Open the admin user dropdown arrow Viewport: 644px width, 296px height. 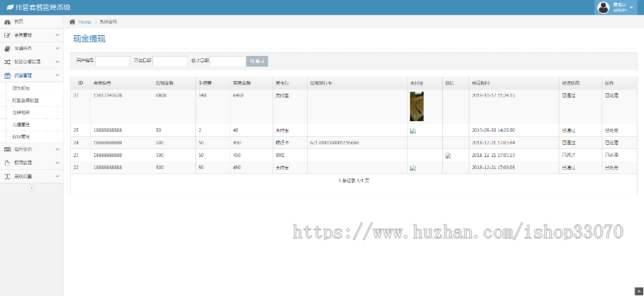coord(632,7)
